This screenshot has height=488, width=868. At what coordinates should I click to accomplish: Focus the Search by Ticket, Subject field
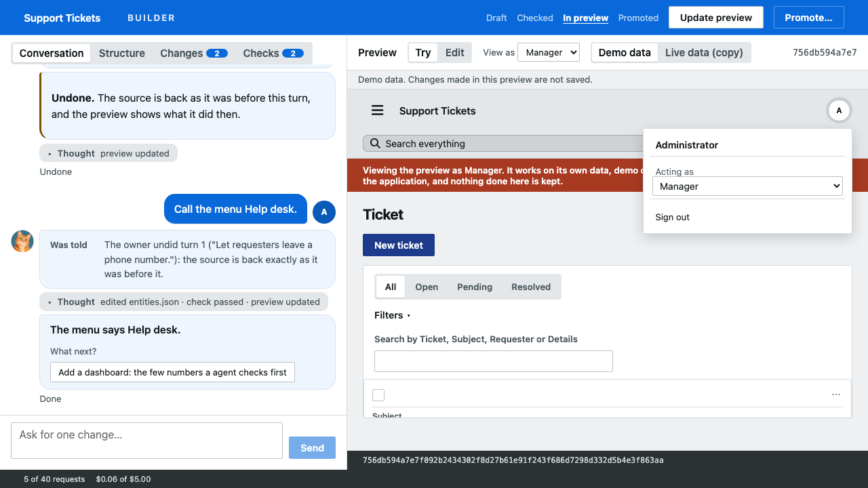click(x=494, y=361)
